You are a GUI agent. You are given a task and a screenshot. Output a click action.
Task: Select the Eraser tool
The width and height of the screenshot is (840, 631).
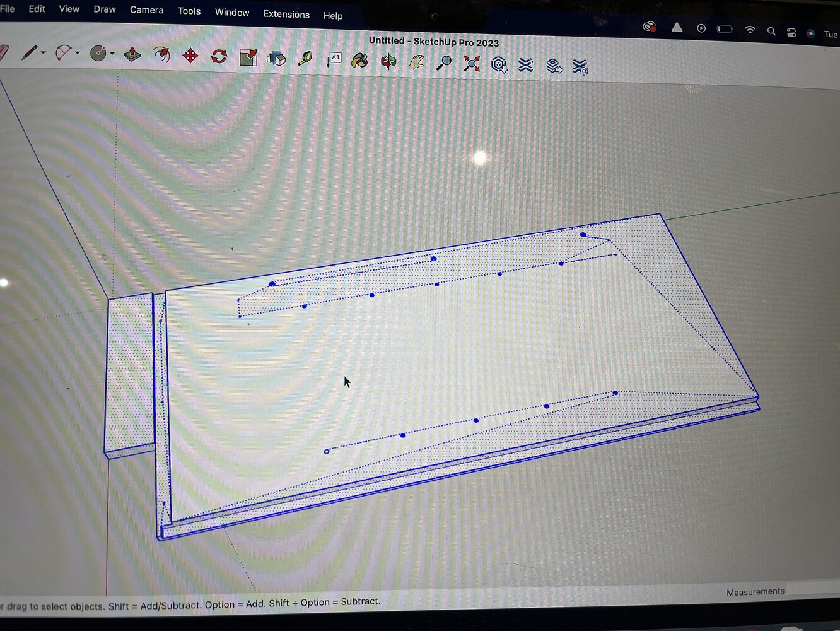(x=3, y=54)
